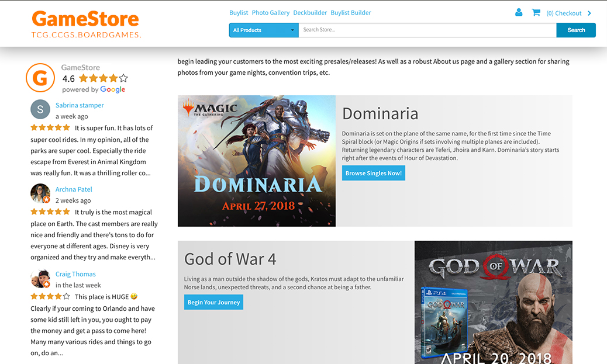Click the Begin Your Journey button
The height and width of the screenshot is (364, 607).
pos(213,303)
